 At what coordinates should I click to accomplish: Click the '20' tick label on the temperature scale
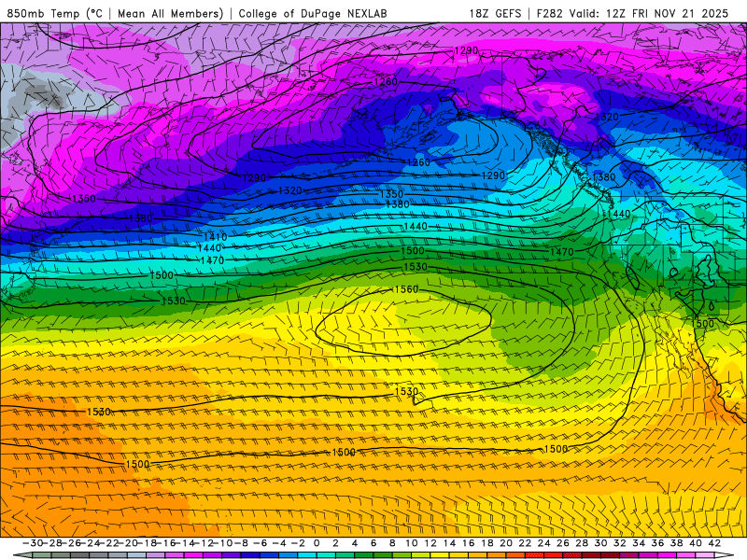(x=506, y=543)
